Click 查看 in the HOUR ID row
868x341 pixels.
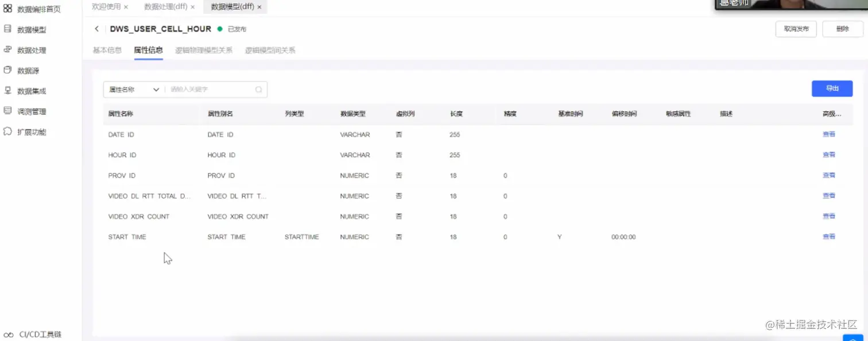(x=828, y=154)
